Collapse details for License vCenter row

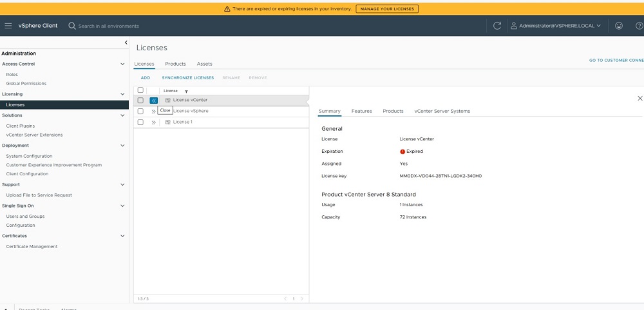[x=154, y=101]
